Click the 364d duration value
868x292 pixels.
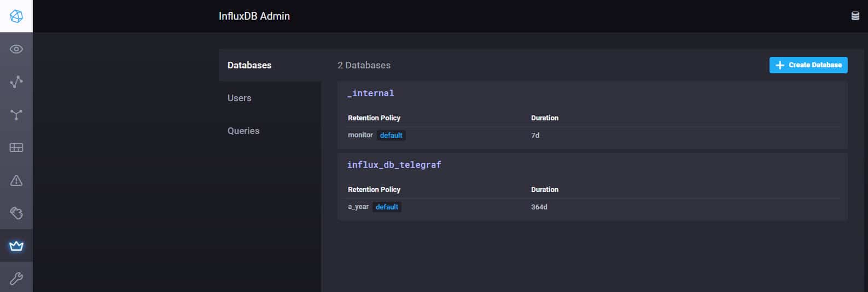point(539,207)
